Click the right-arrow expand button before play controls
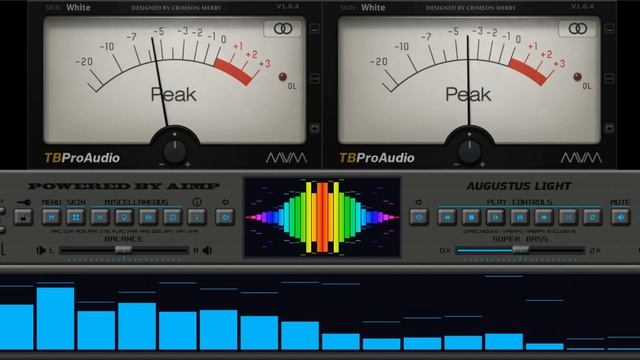Viewport: 640px width, 360px height. tap(419, 217)
